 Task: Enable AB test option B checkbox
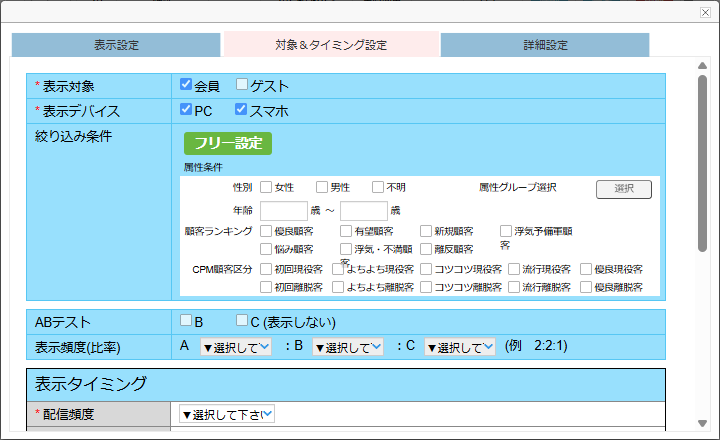pyautogui.click(x=186, y=321)
